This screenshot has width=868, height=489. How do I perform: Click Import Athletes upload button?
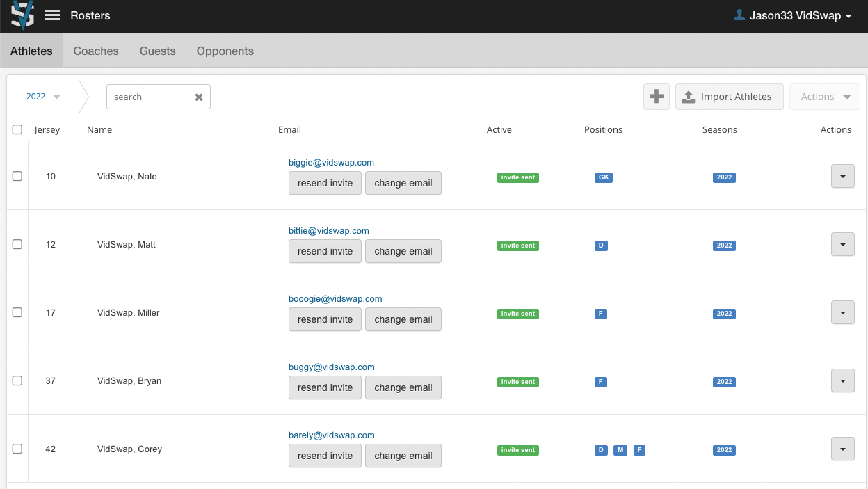730,97
